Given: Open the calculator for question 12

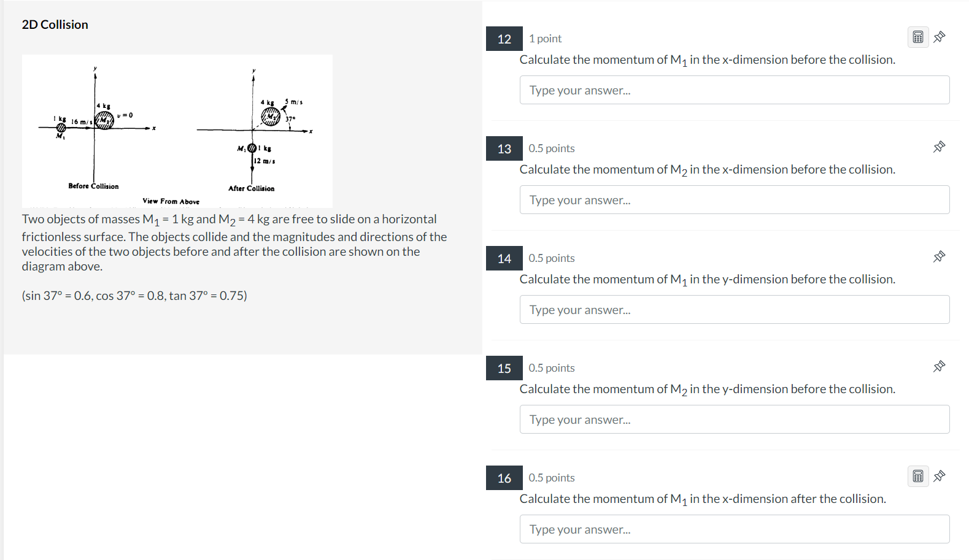Looking at the screenshot, I should point(918,37).
